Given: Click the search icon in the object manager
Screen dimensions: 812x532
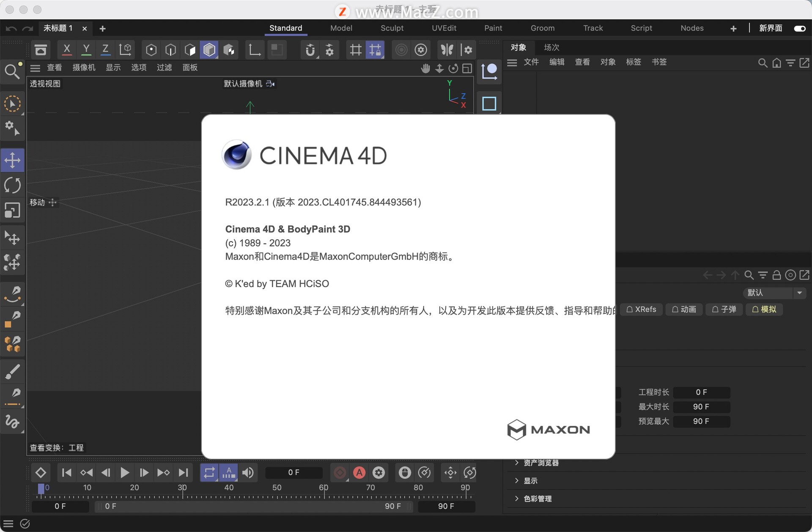Looking at the screenshot, I should point(763,62).
